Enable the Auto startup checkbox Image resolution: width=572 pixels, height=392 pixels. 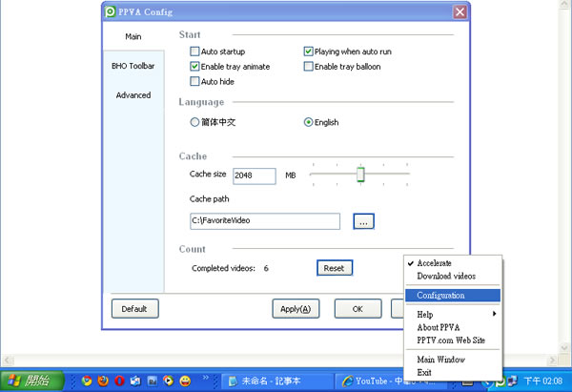pos(194,52)
